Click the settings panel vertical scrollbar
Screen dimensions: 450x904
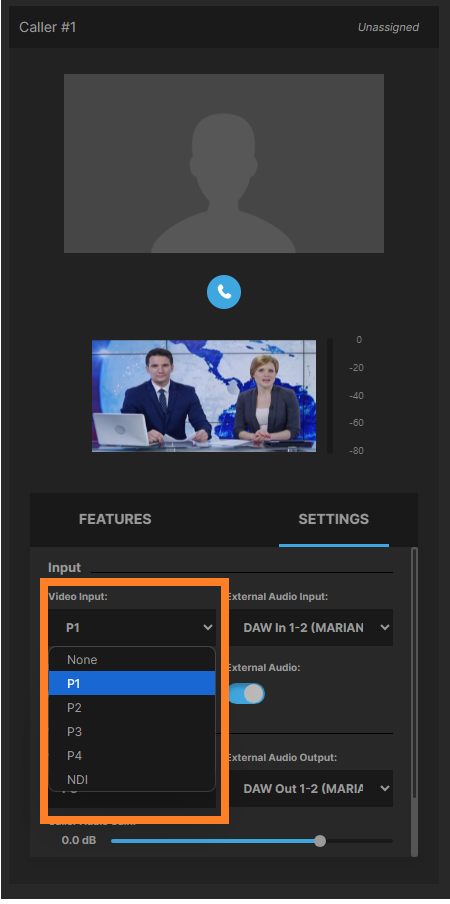coord(414,702)
